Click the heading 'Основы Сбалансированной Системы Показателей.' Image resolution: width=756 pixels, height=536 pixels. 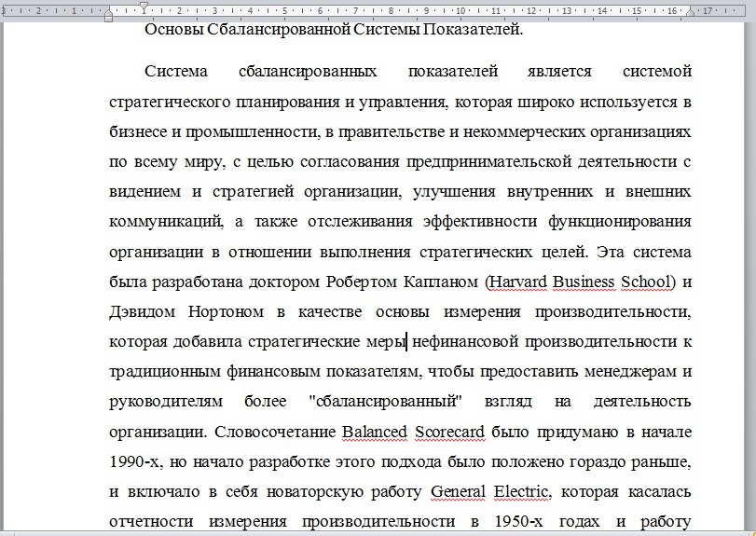pyautogui.click(x=334, y=30)
